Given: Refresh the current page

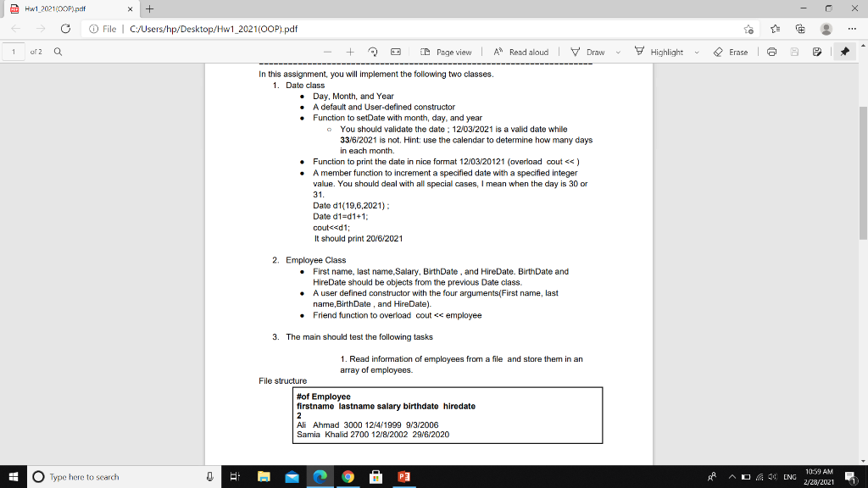Looking at the screenshot, I should (64, 28).
